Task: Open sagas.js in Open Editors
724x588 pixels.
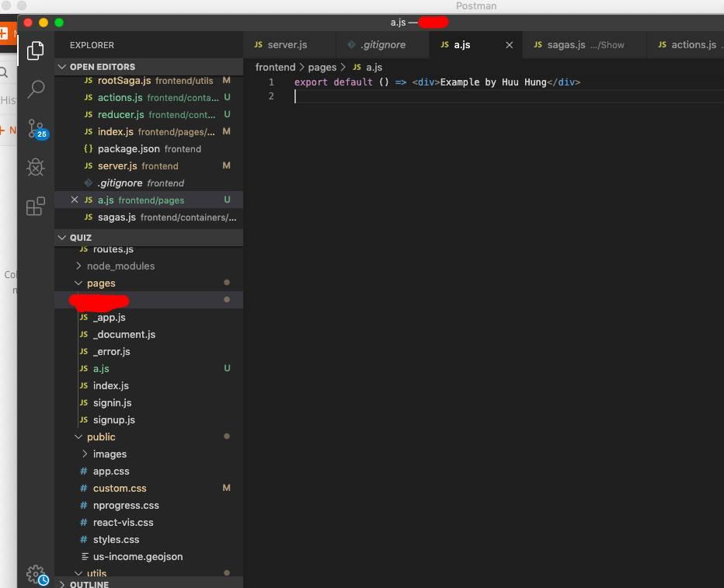Action: pos(148,217)
